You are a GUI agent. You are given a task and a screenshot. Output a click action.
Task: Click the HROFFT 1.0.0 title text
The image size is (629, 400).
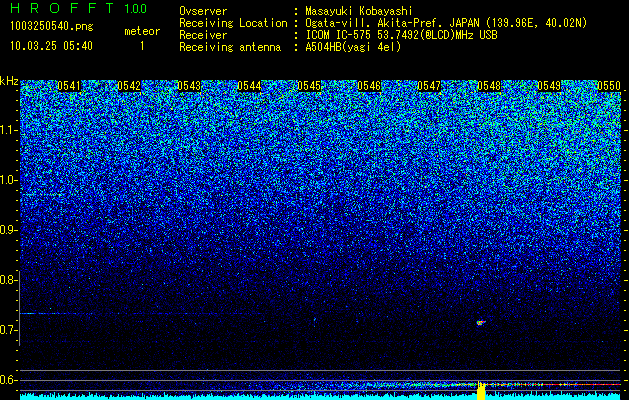[x=79, y=8]
